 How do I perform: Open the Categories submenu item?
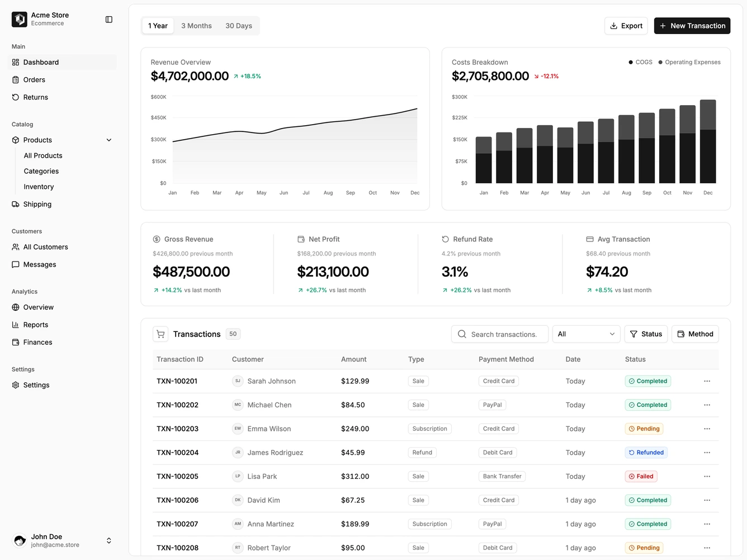tap(41, 172)
